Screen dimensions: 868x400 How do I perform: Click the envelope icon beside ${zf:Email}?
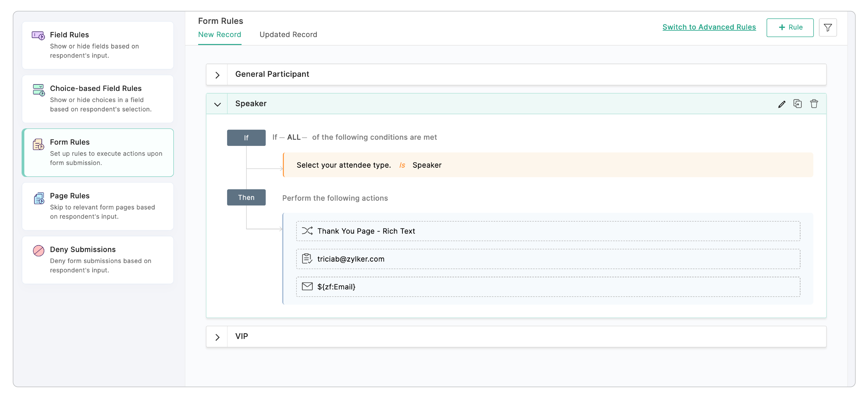tap(307, 286)
